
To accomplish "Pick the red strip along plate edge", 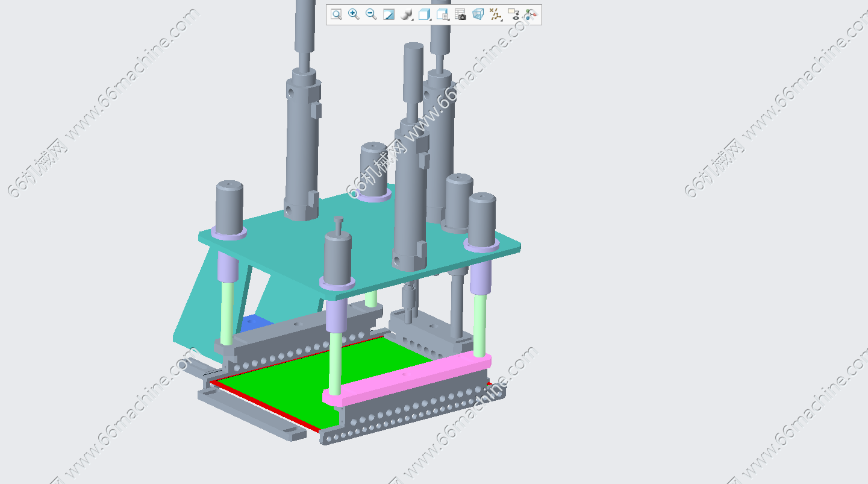I will [x=265, y=406].
